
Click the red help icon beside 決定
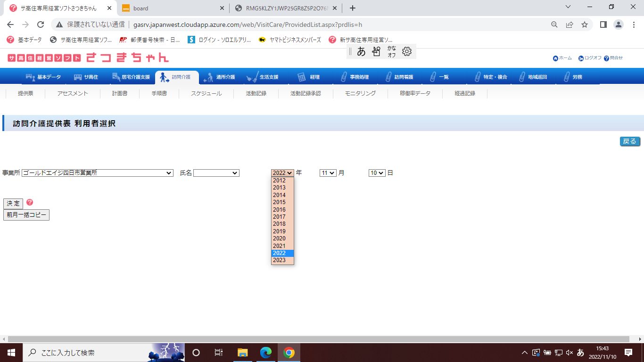point(30,202)
